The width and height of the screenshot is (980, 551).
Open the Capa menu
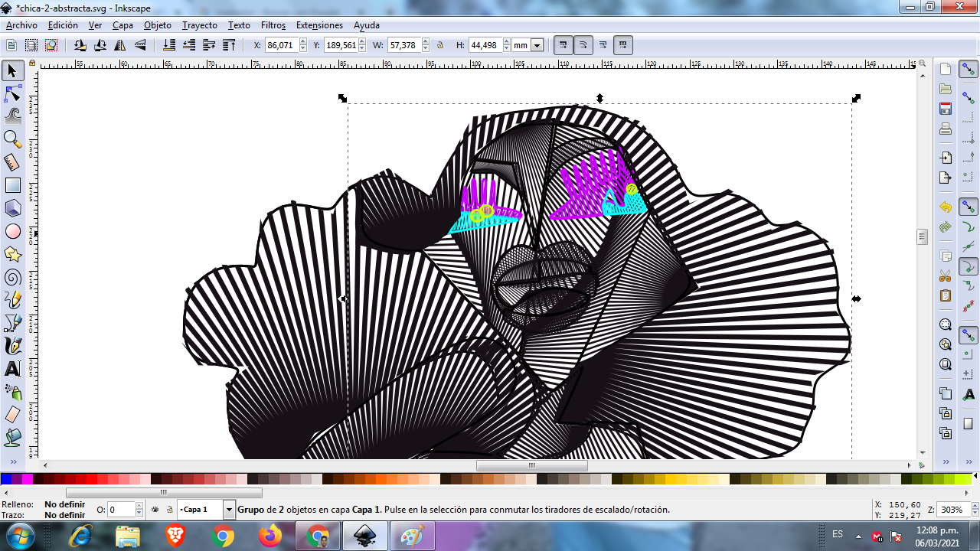pos(122,25)
